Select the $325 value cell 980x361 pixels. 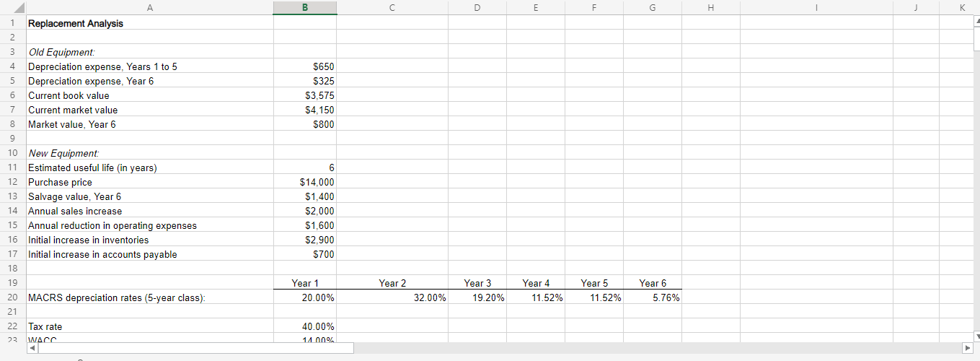tap(304, 81)
